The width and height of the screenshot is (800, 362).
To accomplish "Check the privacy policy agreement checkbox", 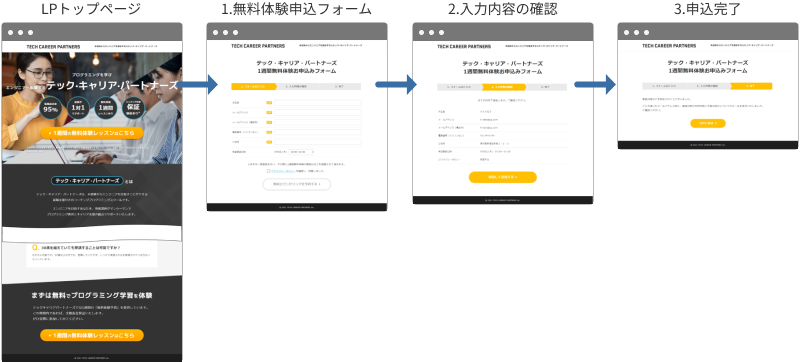I will pos(268,171).
